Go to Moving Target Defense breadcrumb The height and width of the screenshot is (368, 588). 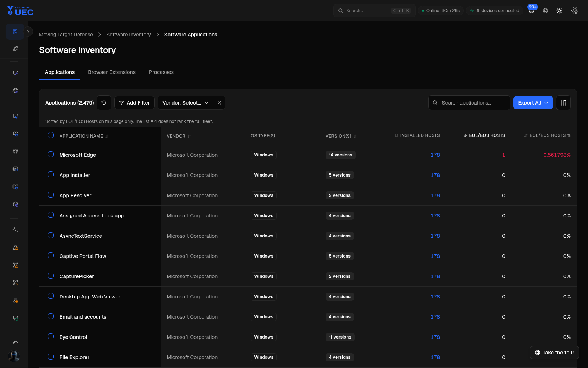point(66,35)
